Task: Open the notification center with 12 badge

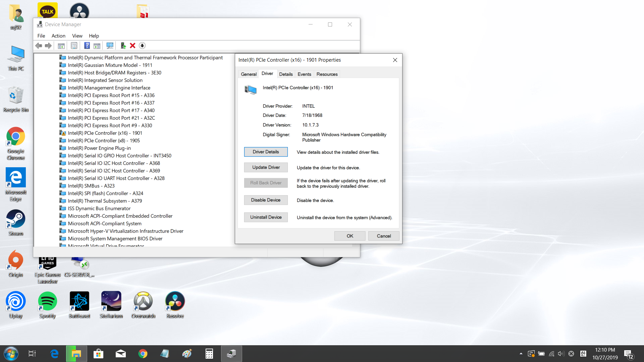Action: click(x=629, y=354)
